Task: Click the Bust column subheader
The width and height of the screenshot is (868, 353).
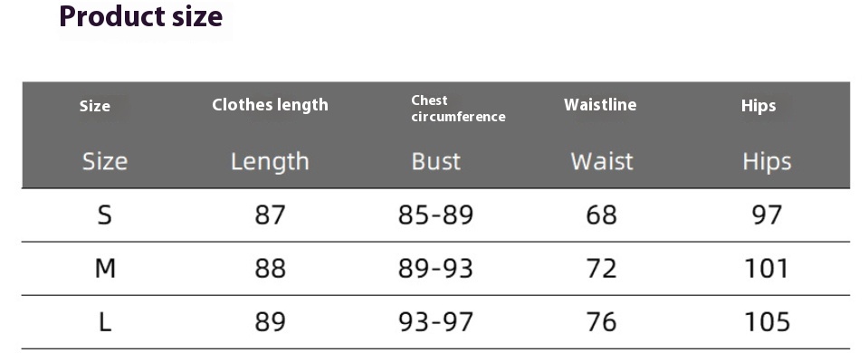Action: point(436,161)
